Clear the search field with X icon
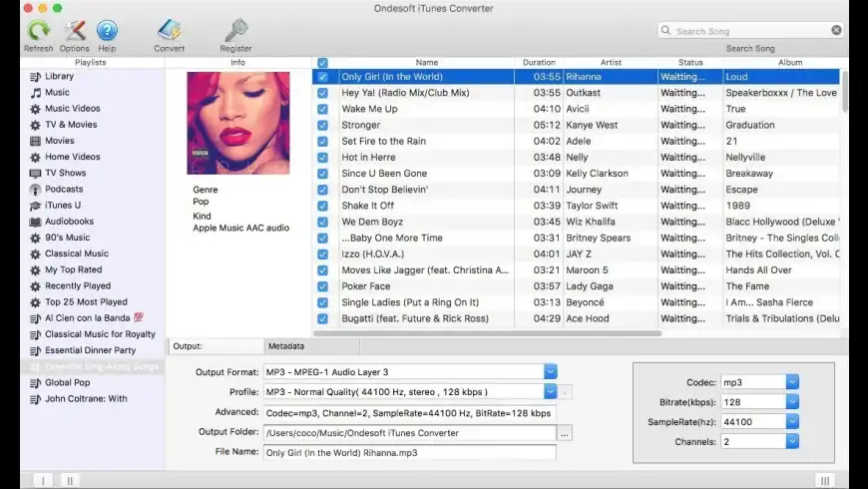The width and height of the screenshot is (868, 489). pyautogui.click(x=836, y=31)
